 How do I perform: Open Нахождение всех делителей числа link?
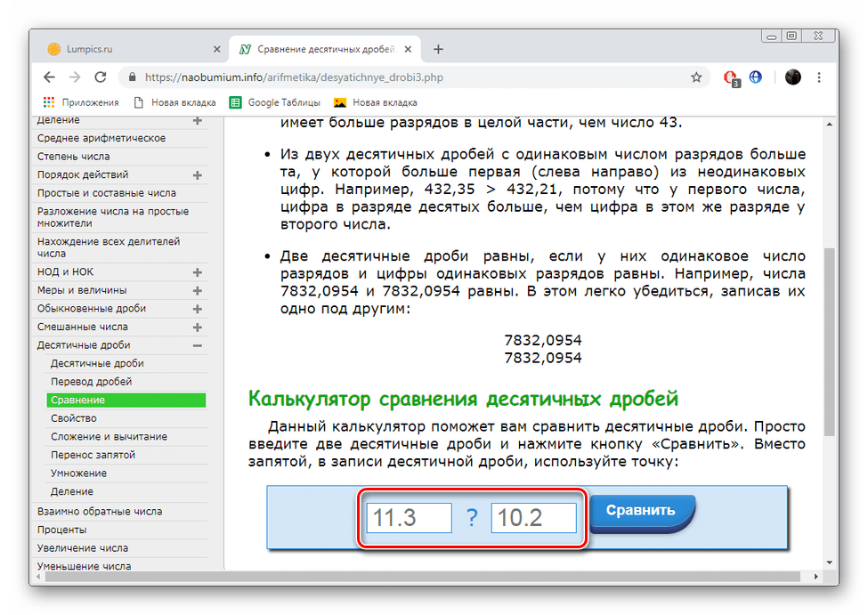point(109,247)
